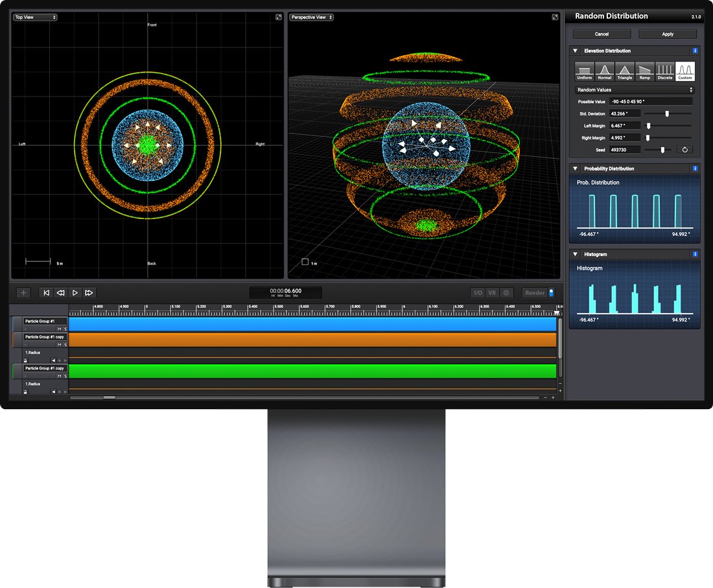Toggle the blue Render switch
The width and height of the screenshot is (713, 588).
(x=551, y=293)
